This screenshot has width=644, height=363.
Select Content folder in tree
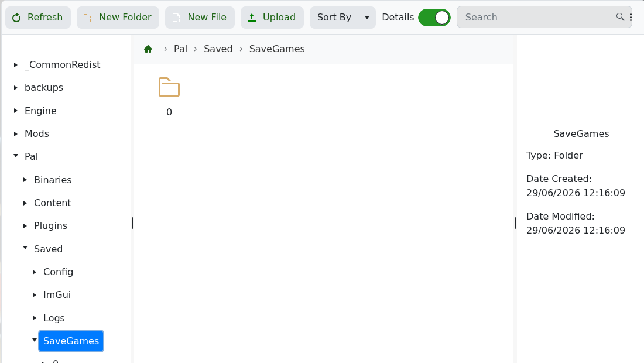pyautogui.click(x=52, y=203)
